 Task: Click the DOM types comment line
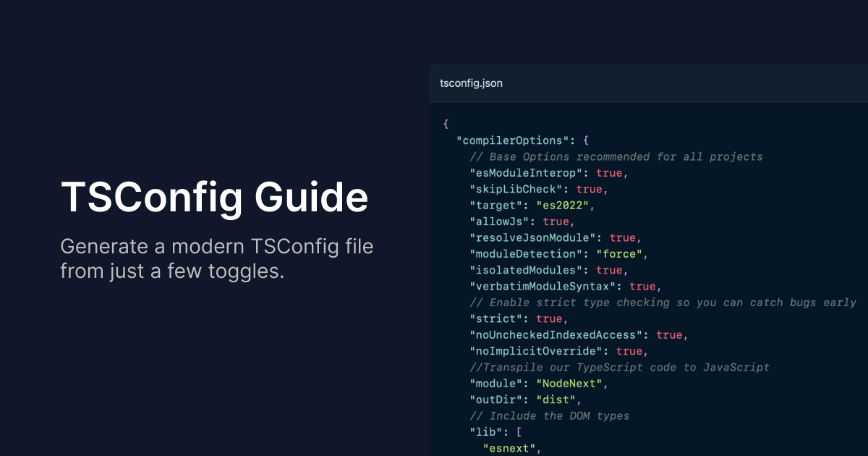[550, 415]
